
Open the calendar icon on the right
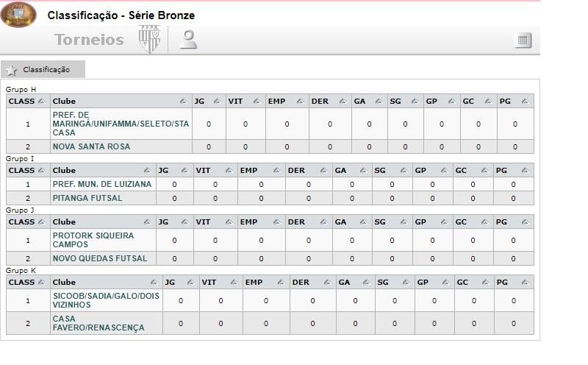click(x=523, y=40)
